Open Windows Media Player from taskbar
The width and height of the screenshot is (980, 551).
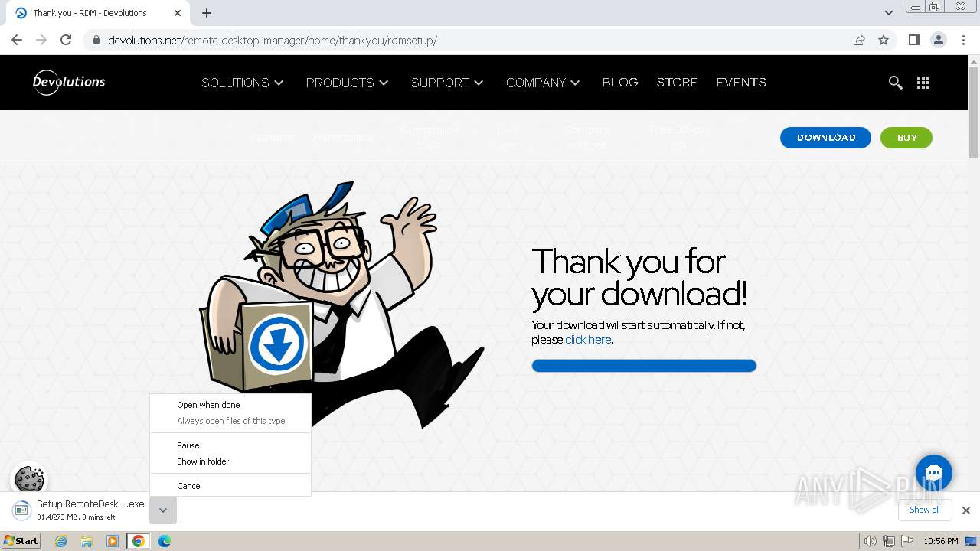coord(113,541)
